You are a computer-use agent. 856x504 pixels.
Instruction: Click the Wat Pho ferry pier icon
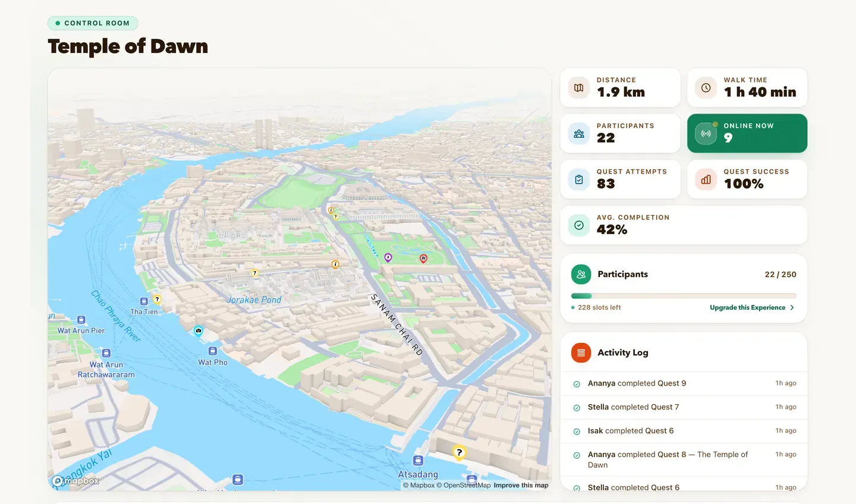212,351
